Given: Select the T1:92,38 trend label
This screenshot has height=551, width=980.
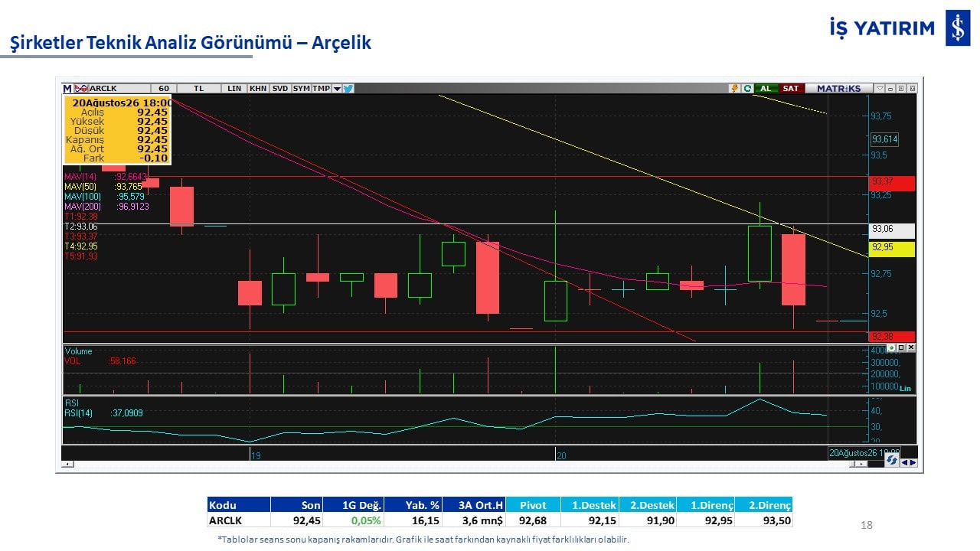Looking at the screenshot, I should [81, 217].
